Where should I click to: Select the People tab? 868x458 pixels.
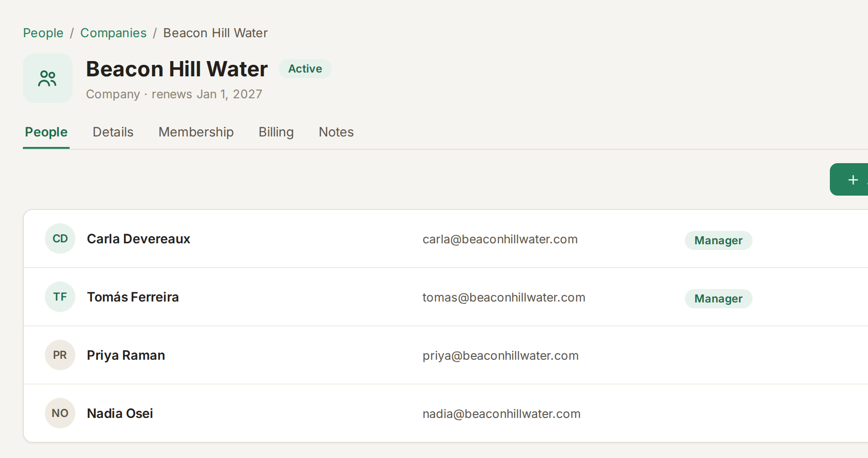pyautogui.click(x=46, y=132)
